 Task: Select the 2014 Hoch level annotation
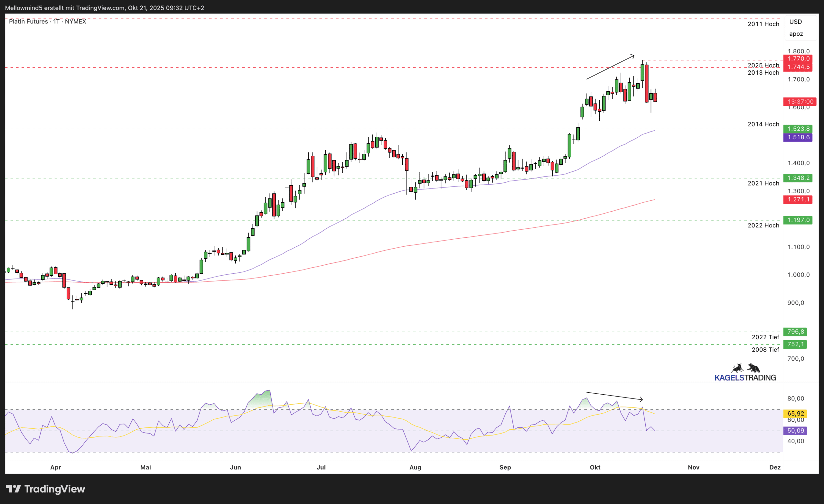tap(763, 124)
